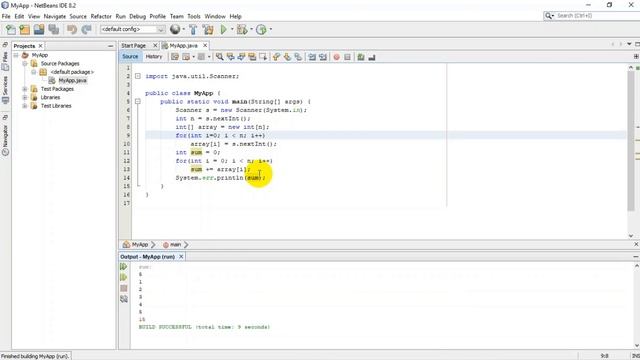Run the project with green play icon
Image resolution: width=640 pixels, height=360 pixels.
pos(224,29)
